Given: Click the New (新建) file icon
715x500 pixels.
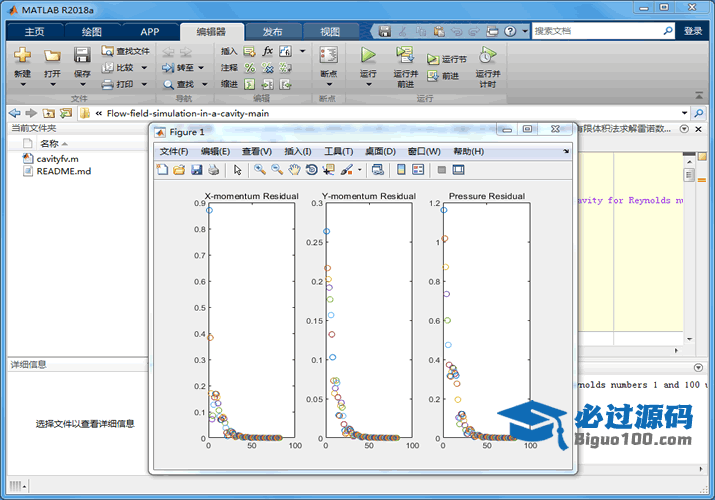Looking at the screenshot, I should (x=22, y=55).
